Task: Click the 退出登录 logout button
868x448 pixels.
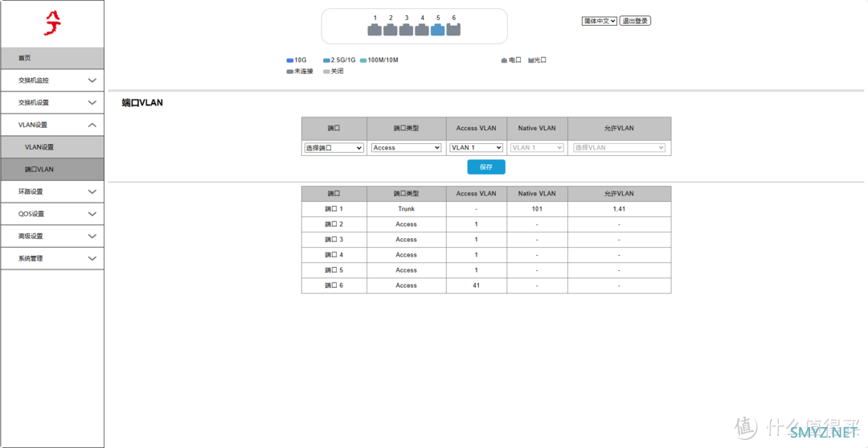Action: click(635, 21)
